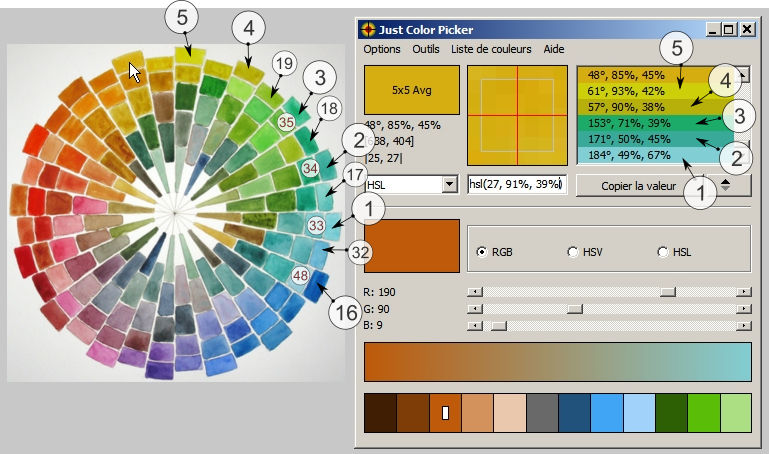This screenshot has width=769, height=454.
Task: Open the HSL color format dropdown
Action: 449,185
